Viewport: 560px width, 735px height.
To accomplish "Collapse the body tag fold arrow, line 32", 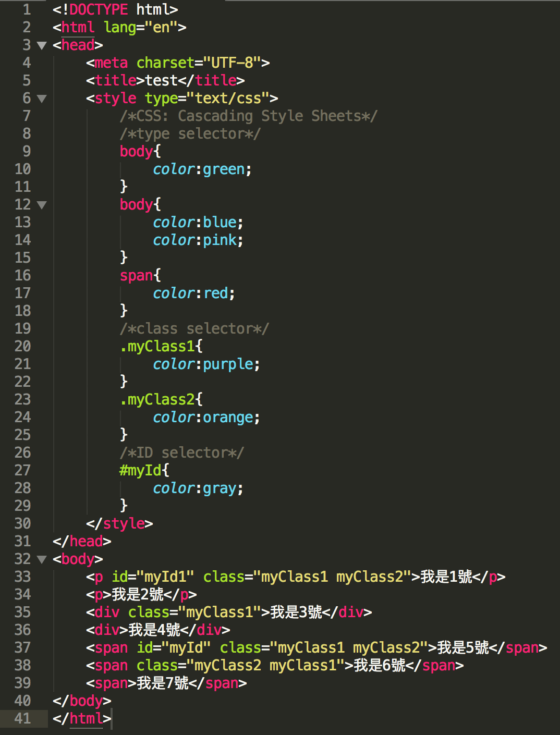I will (x=42, y=559).
